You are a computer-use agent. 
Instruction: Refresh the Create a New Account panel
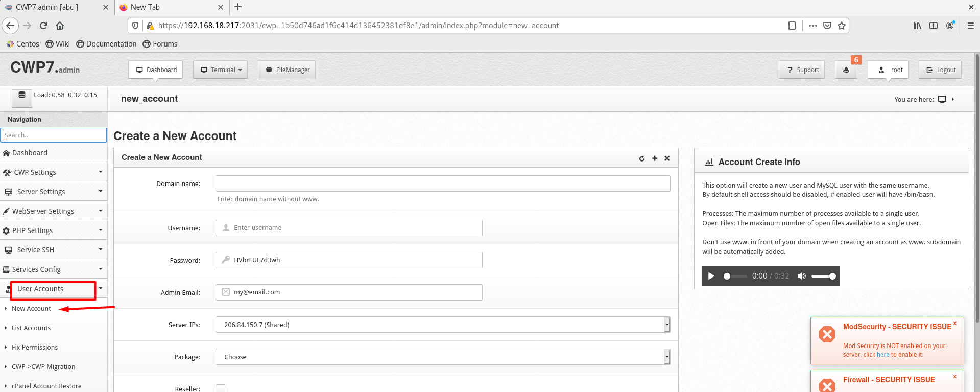point(642,158)
